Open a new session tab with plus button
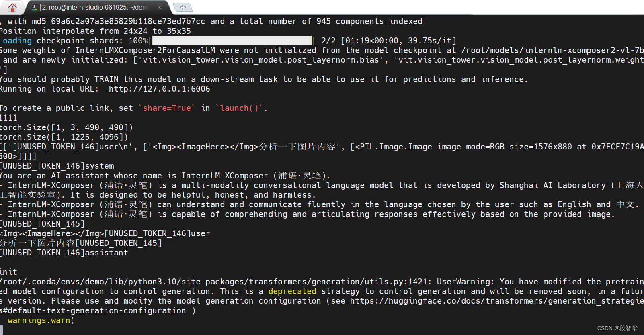 [183, 7]
